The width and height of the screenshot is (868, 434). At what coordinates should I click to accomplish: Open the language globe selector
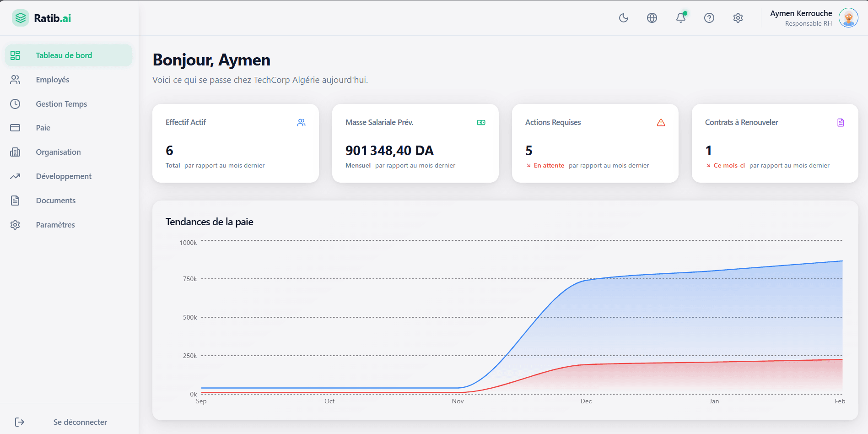(x=652, y=18)
